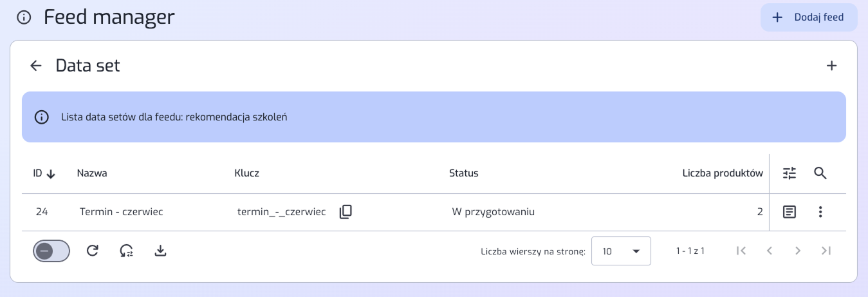The height and width of the screenshot is (297, 868).
Task: Open three-dot menu for Termin - czerwiec
Action: (820, 212)
